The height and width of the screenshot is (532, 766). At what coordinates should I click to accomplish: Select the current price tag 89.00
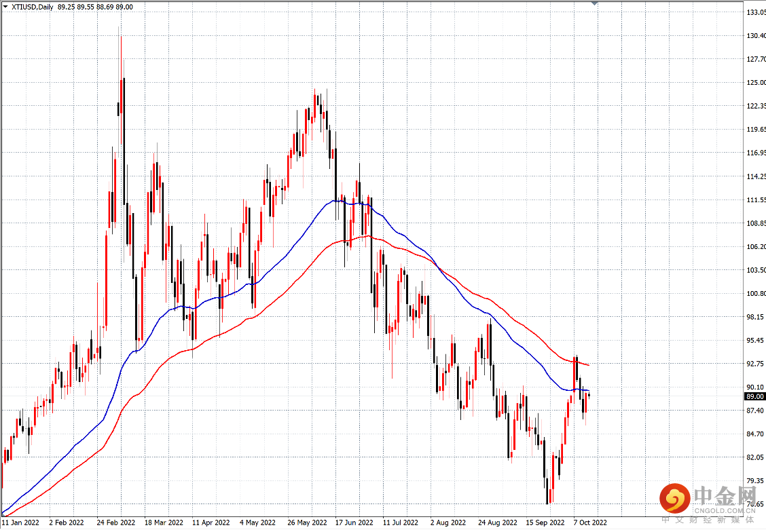tap(754, 396)
